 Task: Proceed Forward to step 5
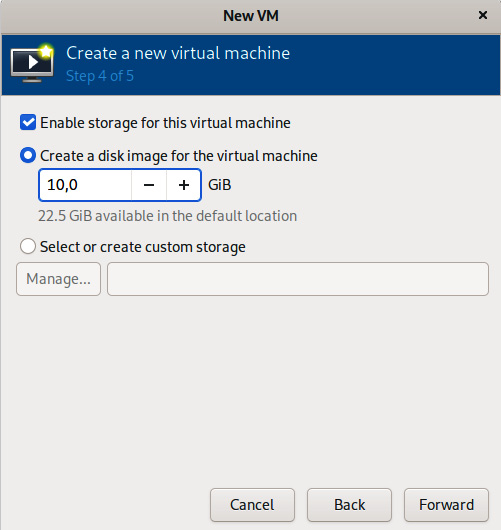tap(446, 505)
